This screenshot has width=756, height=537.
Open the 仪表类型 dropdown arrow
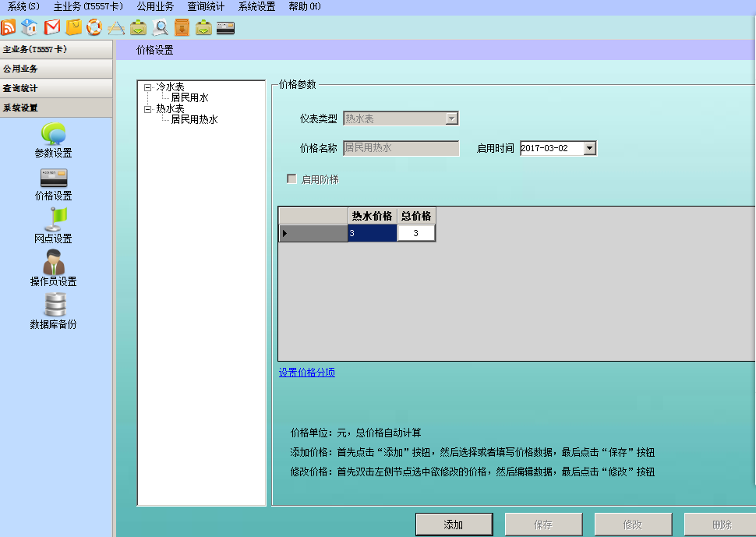point(452,118)
